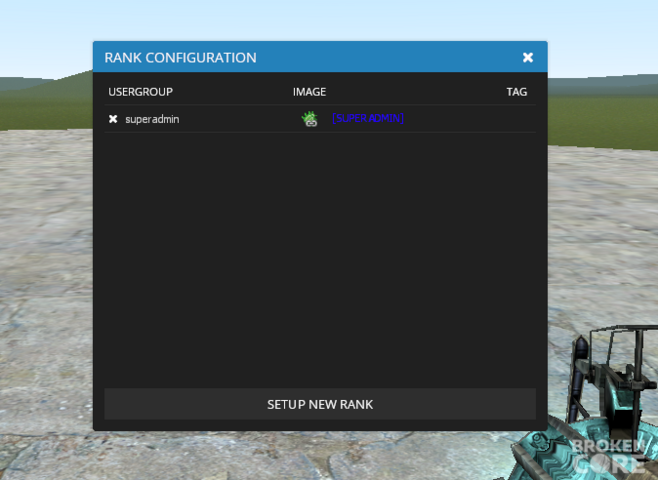The image size is (658, 480).
Task: Click the SETUP NEW RANK button
Action: click(x=320, y=404)
